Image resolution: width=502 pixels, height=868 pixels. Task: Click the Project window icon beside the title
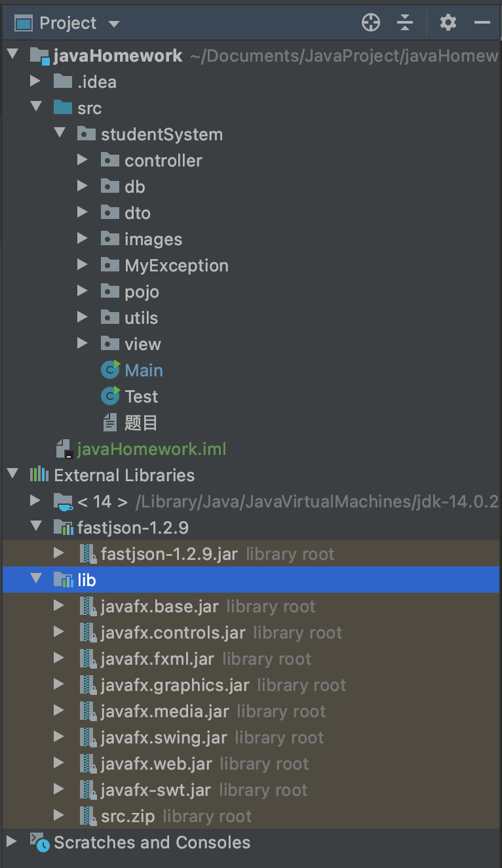(x=24, y=24)
